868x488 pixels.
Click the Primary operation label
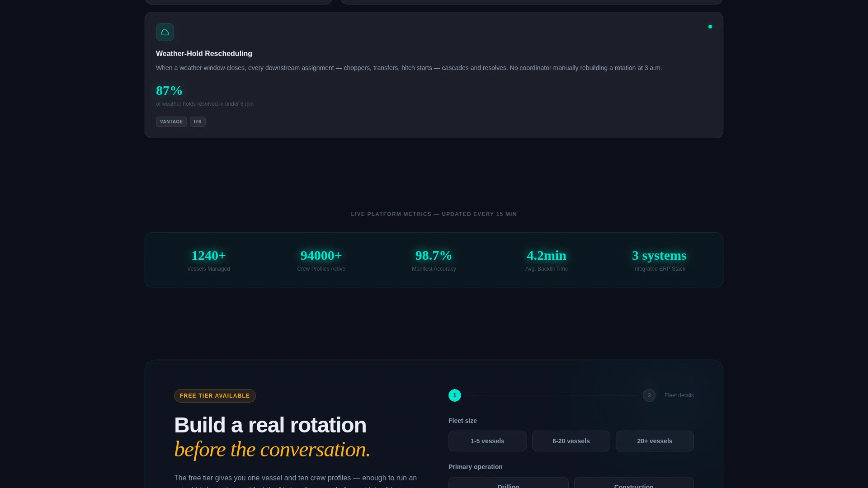point(475,467)
